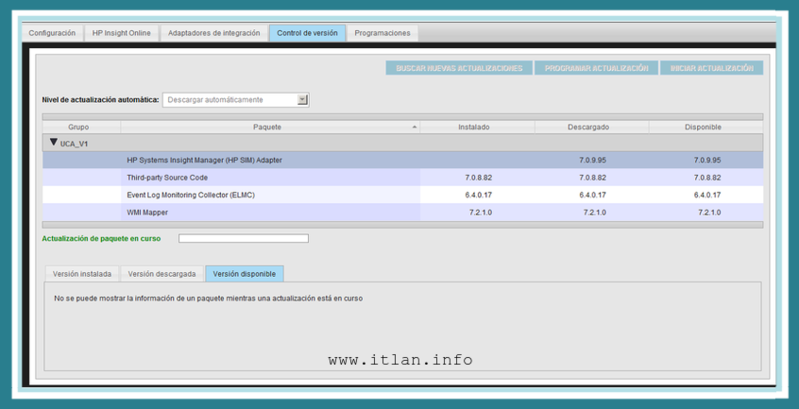Image resolution: width=799 pixels, height=409 pixels.
Task: Select the Control de versión tab
Action: pos(307,33)
